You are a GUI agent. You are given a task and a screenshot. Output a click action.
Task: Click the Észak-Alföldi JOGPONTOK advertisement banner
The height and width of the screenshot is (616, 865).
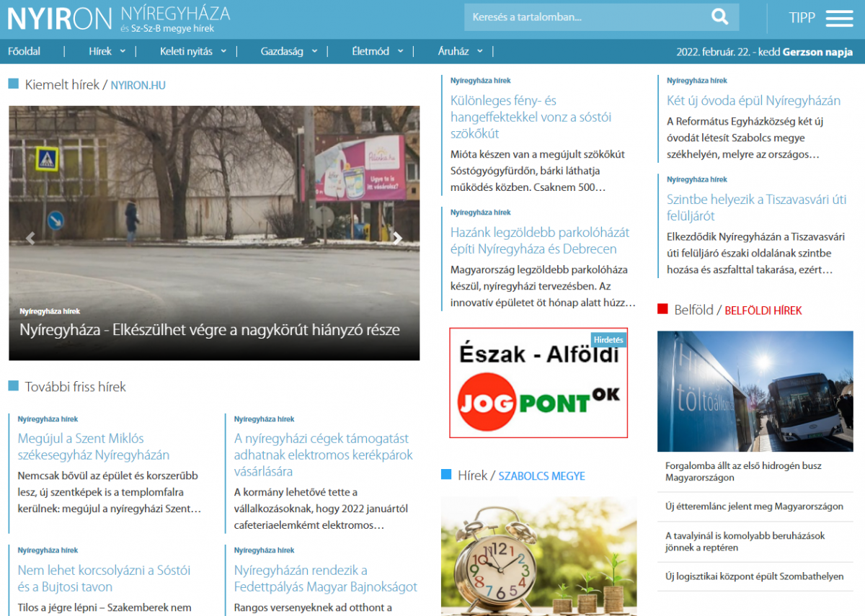[x=538, y=383]
